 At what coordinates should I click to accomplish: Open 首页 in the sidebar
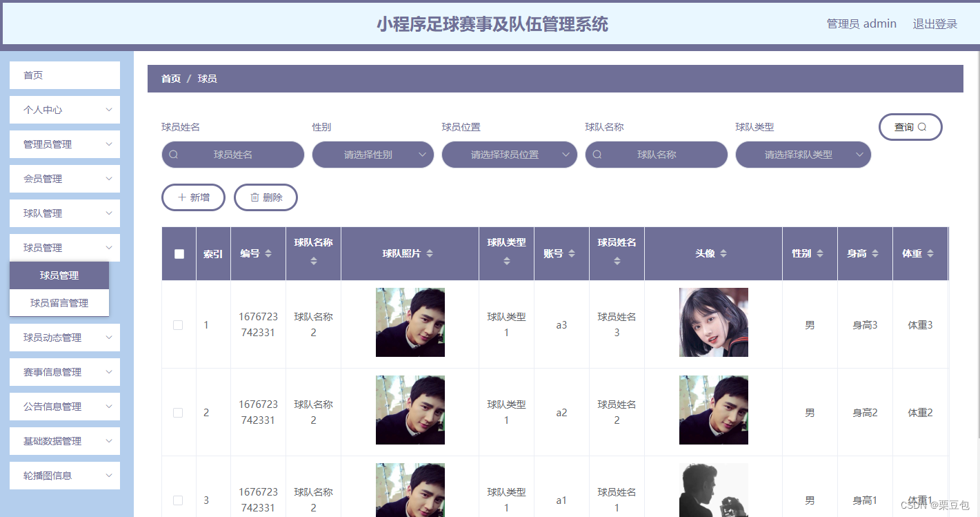65,75
